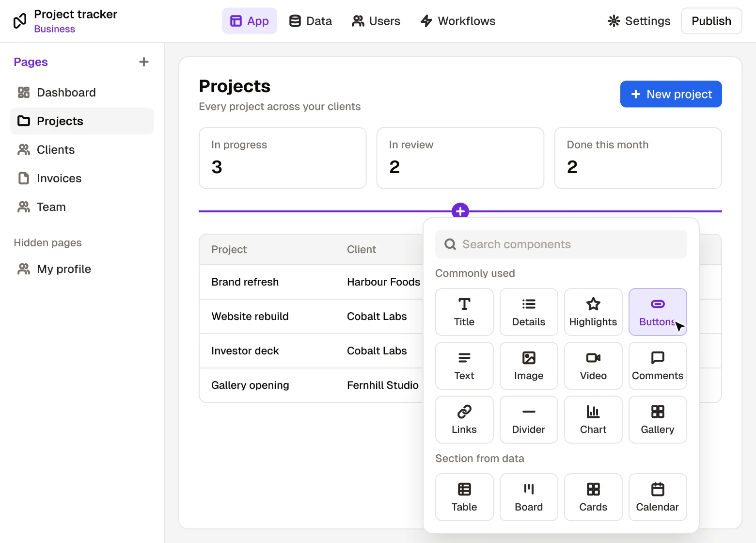Viewport: 756px width, 543px height.
Task: Open the Clients page
Action: point(82,150)
